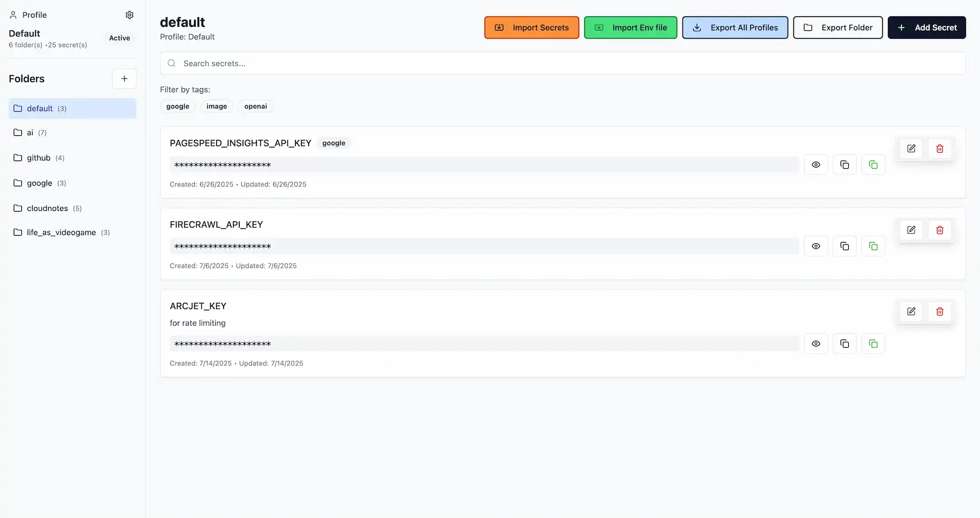Edit the PAGESPEED_INSIGHTS_API_KEY secret

911,149
